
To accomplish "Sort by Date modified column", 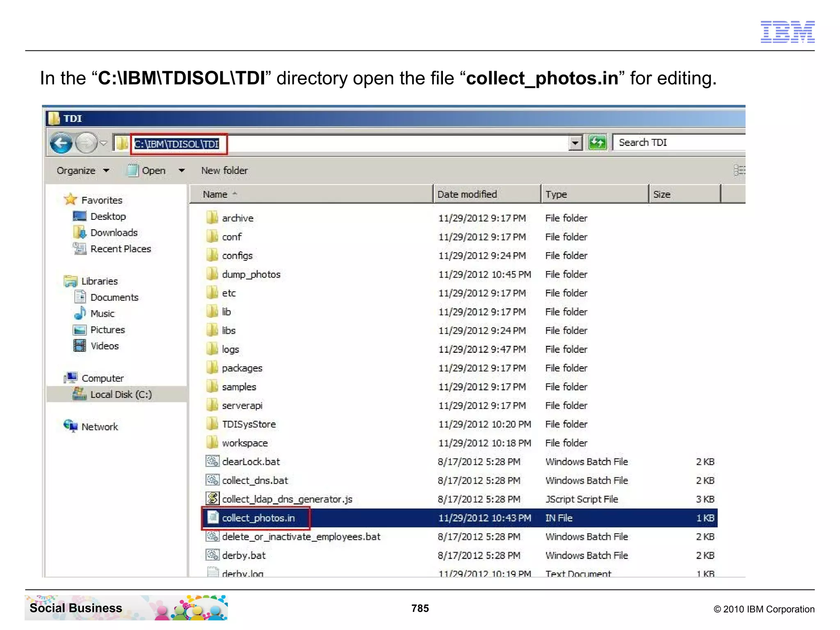I will [x=487, y=194].
